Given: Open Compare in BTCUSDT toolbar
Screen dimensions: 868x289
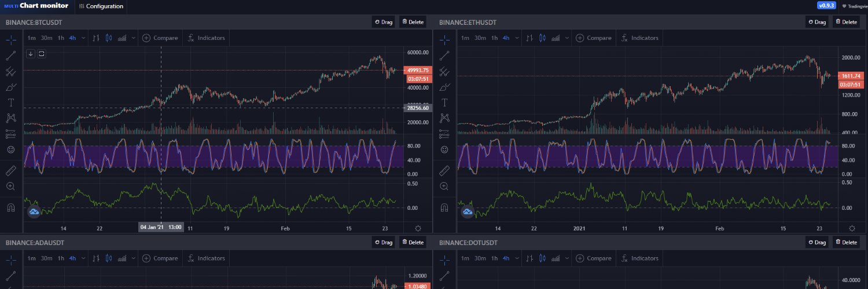Looking at the screenshot, I should click(x=160, y=38).
